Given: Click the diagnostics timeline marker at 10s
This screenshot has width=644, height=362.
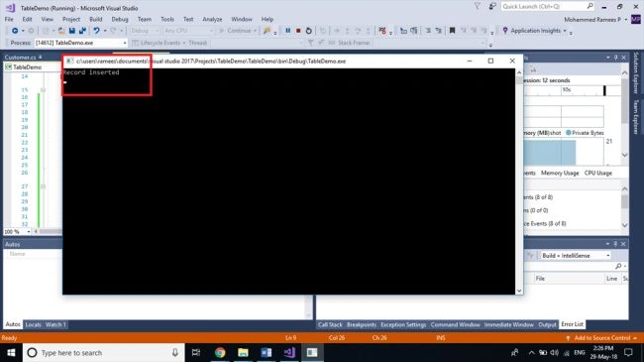Looking at the screenshot, I should pyautogui.click(x=567, y=89).
